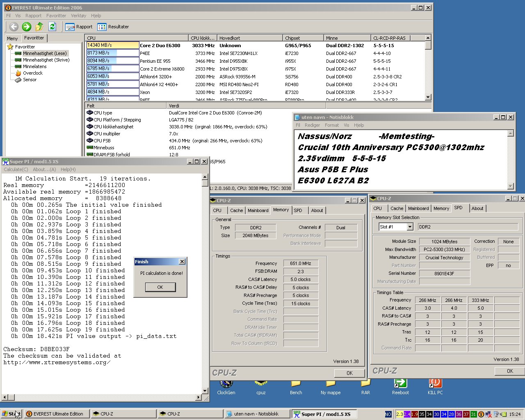Switch to the Cache tab in left CPU-Z
525x420 pixels.
pyautogui.click(x=236, y=210)
